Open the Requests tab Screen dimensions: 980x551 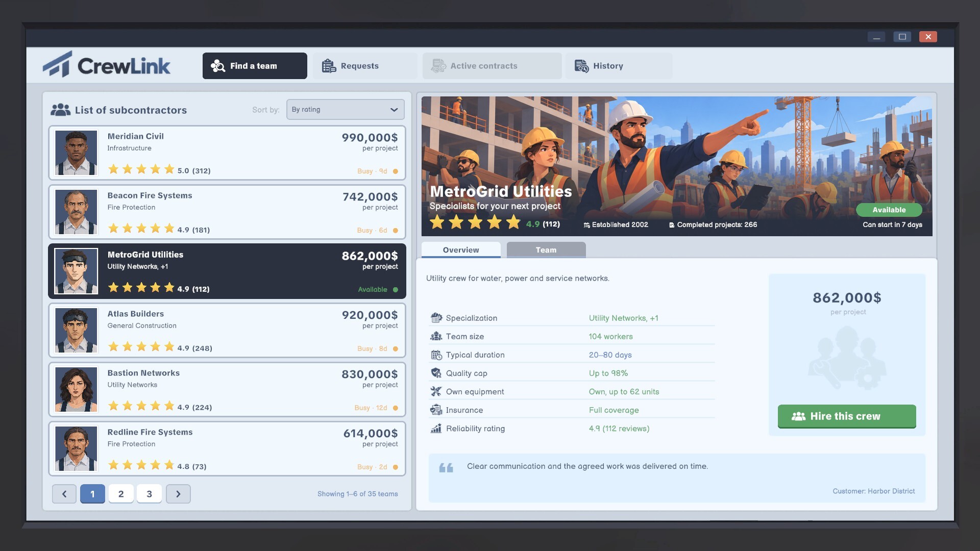tap(365, 66)
